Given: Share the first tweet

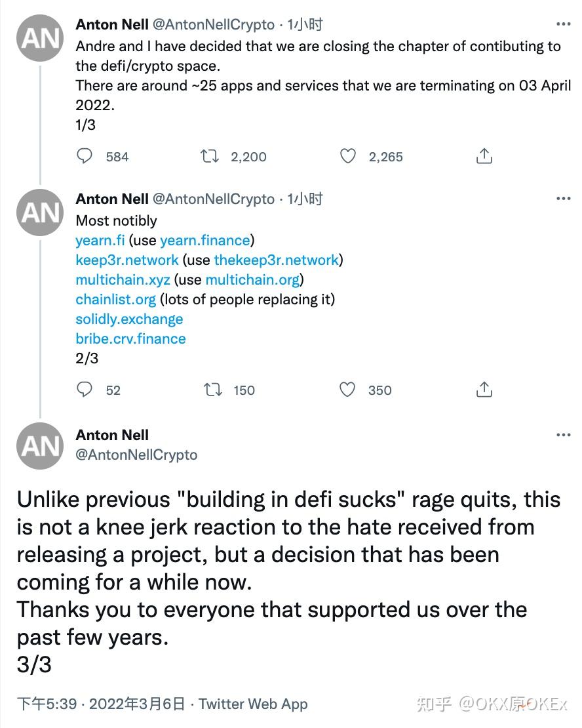Looking at the screenshot, I should pyautogui.click(x=484, y=155).
